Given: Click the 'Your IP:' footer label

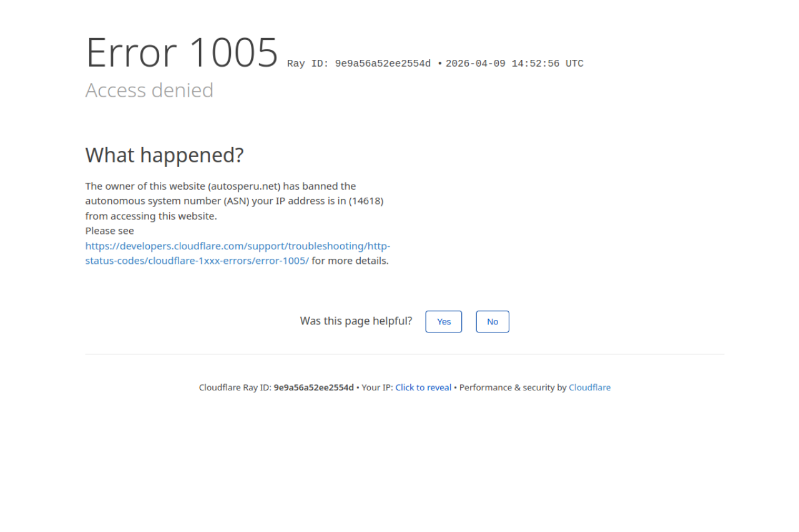Looking at the screenshot, I should [377, 388].
